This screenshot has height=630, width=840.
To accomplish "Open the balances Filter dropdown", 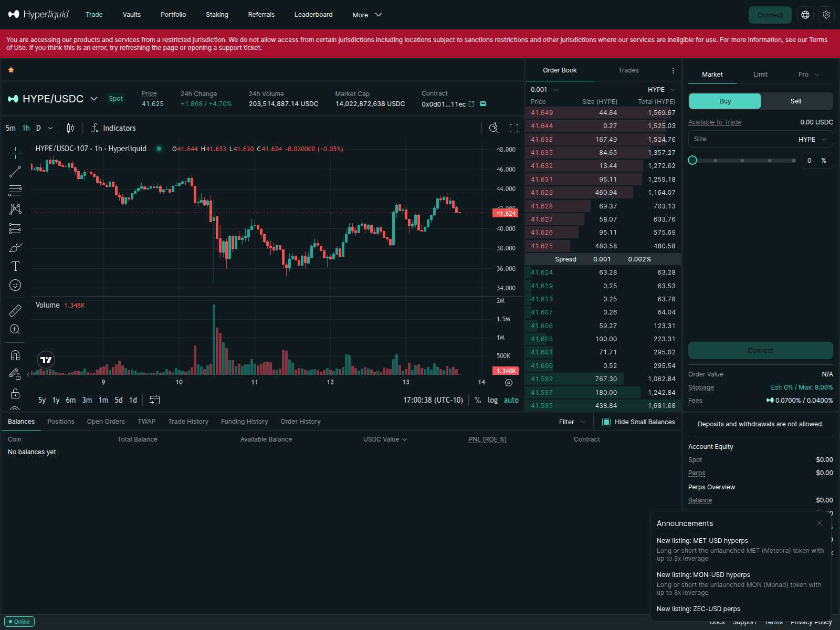I will click(572, 422).
